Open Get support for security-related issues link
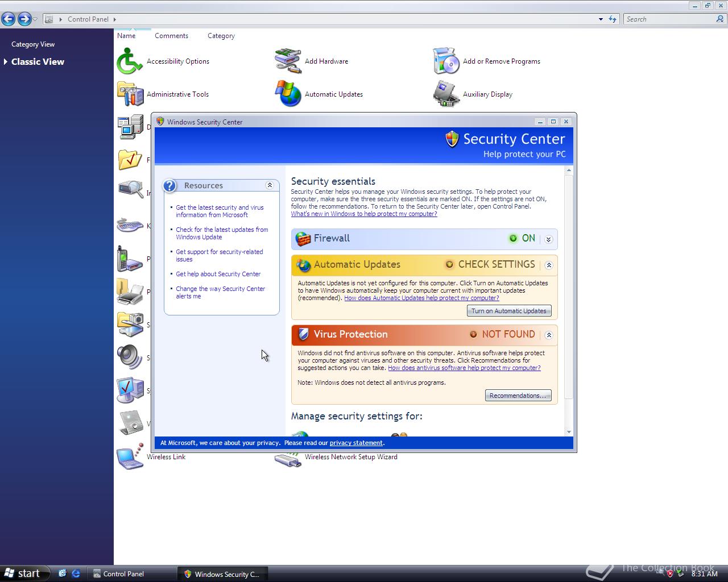 pos(219,256)
